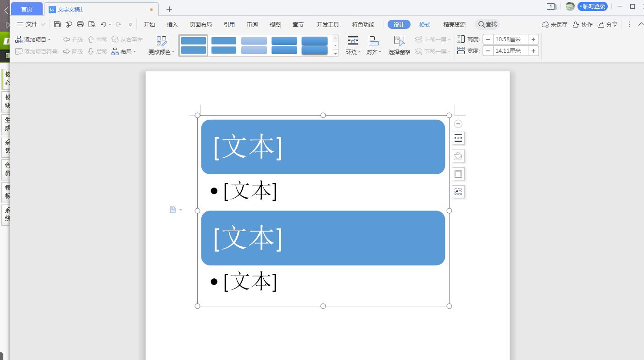
Task: Open the 更改颜色 dropdown
Action: [x=161, y=46]
